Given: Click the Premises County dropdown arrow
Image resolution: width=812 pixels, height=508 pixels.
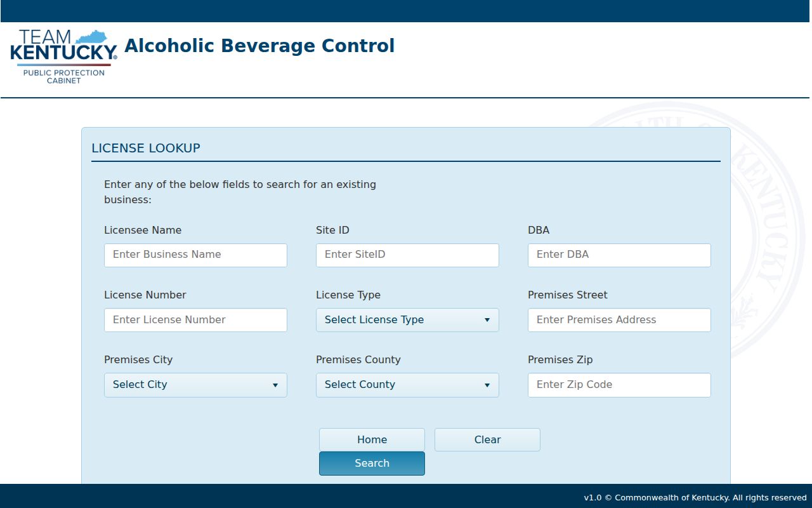Looking at the screenshot, I should (x=487, y=385).
